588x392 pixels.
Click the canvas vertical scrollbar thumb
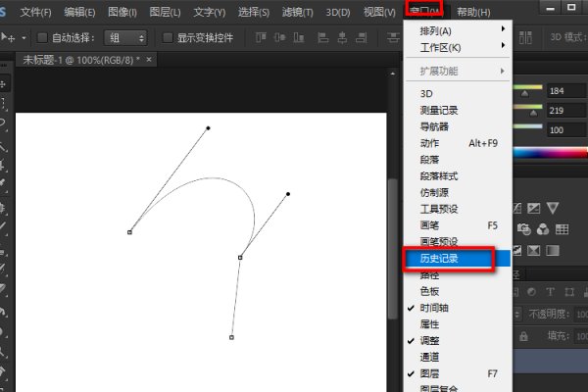click(393, 249)
